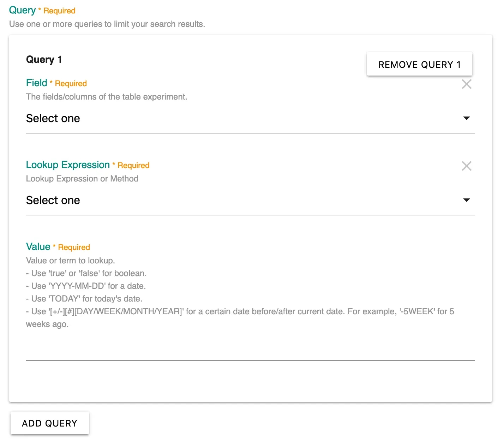Screen dimensions: 504x447
Task: Click the 'Use one or more queries' description
Action: [x=107, y=24]
